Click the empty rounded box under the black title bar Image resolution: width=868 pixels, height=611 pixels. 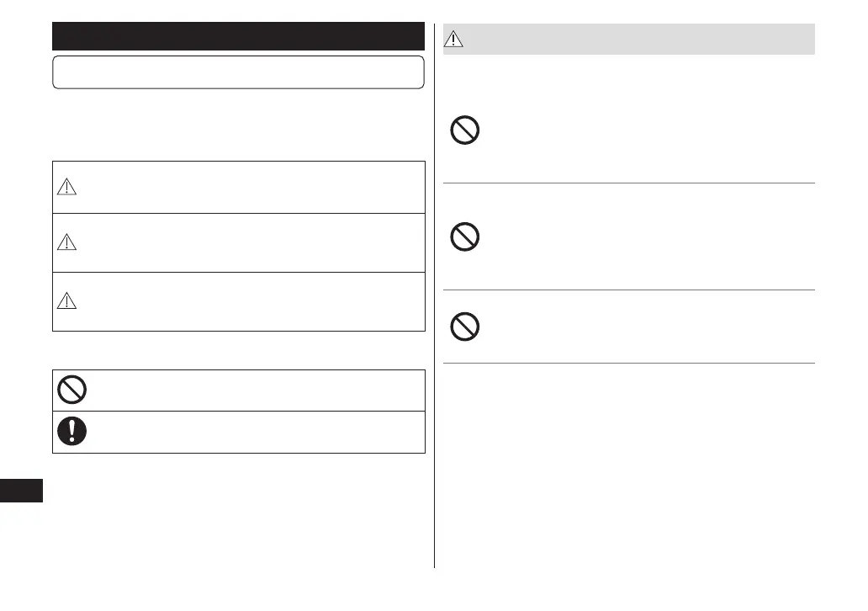pyautogui.click(x=238, y=72)
